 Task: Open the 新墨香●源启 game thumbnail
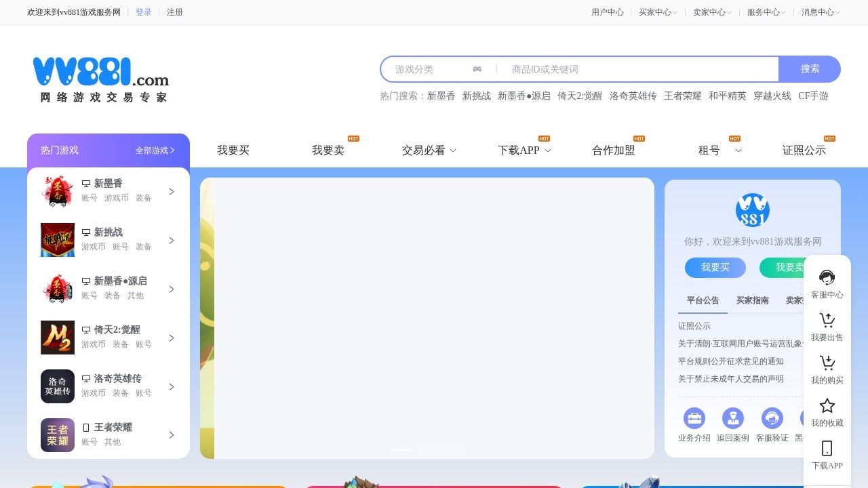pos(58,289)
